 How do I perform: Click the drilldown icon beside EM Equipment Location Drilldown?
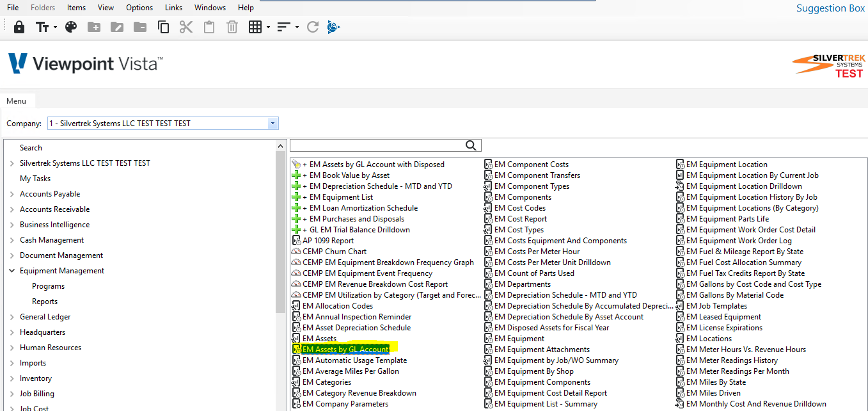pos(681,186)
